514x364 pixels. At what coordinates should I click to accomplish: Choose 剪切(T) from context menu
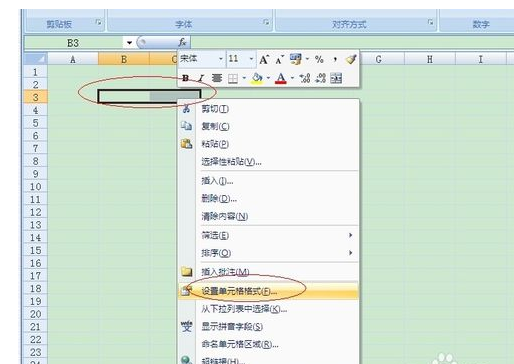(x=269, y=109)
